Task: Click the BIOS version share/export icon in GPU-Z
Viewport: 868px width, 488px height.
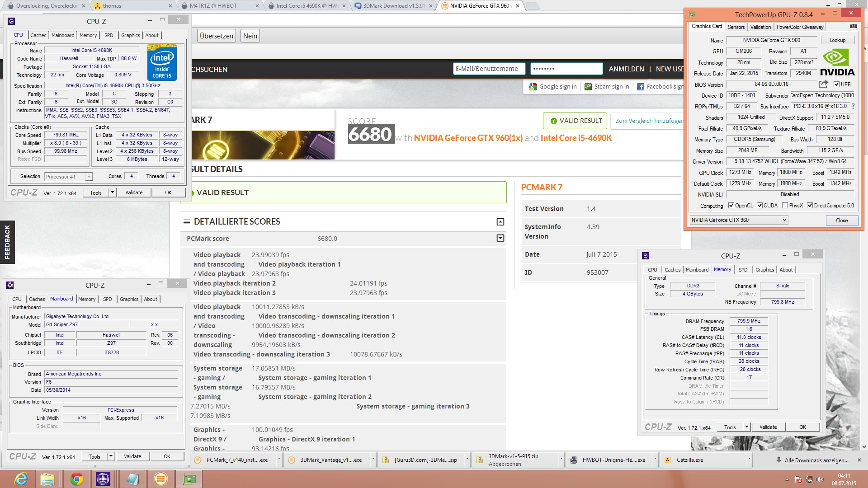Action: point(823,84)
